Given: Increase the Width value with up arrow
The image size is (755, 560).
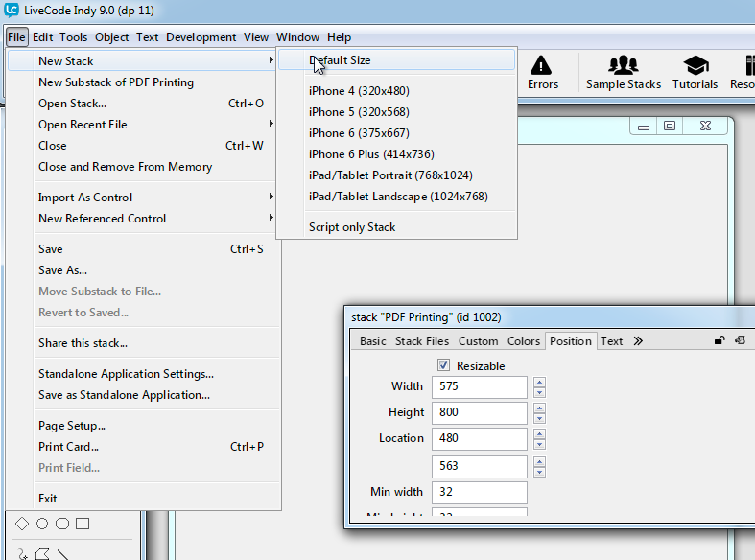Looking at the screenshot, I should [x=540, y=383].
